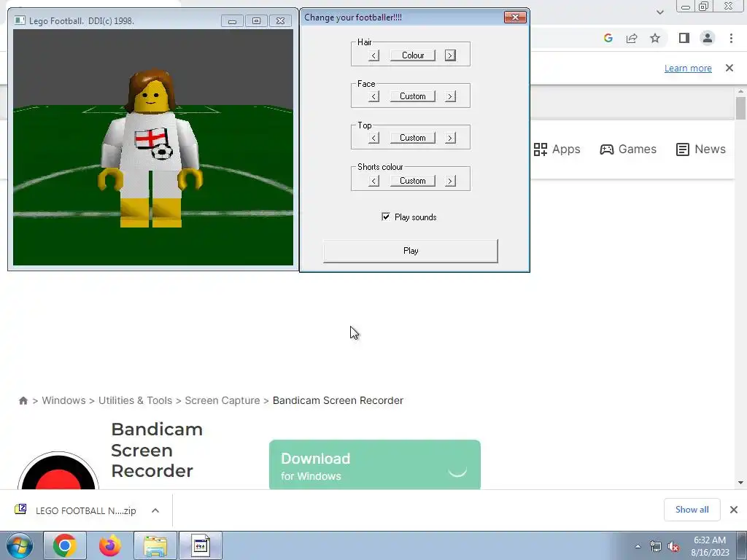The height and width of the screenshot is (560, 747).
Task: Start the game with Play button
Action: 411,251
